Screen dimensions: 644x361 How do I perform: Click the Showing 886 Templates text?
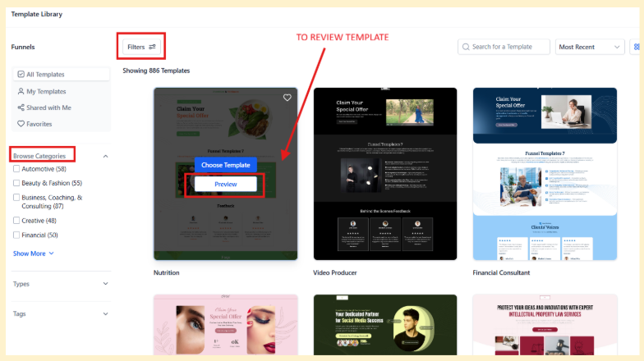coord(156,71)
